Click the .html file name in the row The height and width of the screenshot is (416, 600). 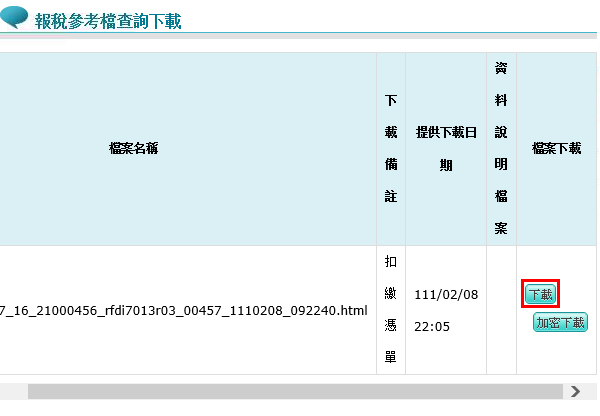click(x=185, y=310)
